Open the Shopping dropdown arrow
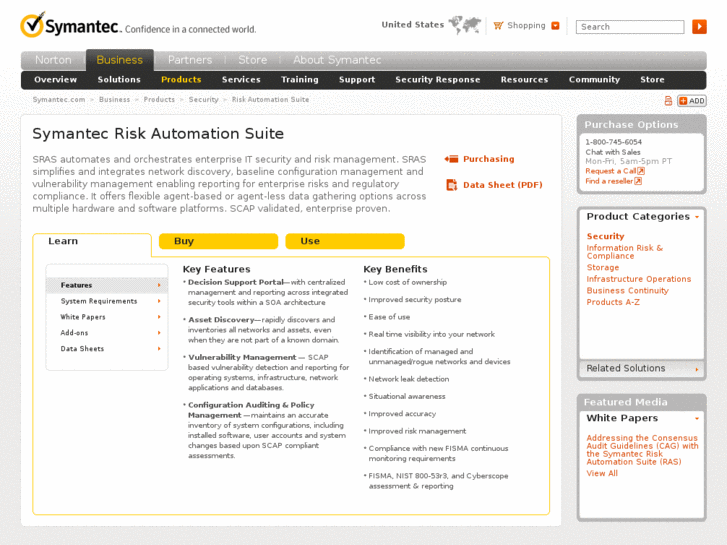Screen dimensions: 727x545 point(555,26)
